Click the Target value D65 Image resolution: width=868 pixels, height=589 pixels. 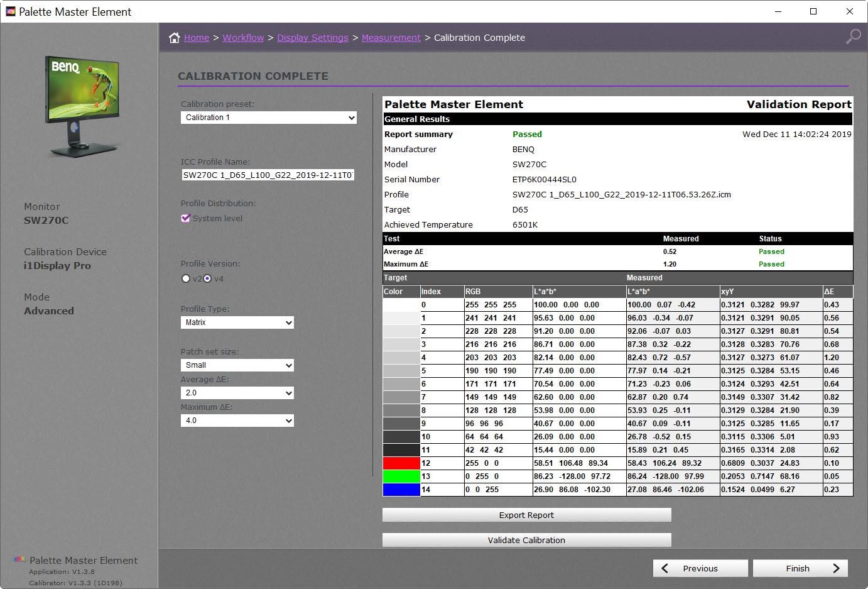pyautogui.click(x=520, y=209)
